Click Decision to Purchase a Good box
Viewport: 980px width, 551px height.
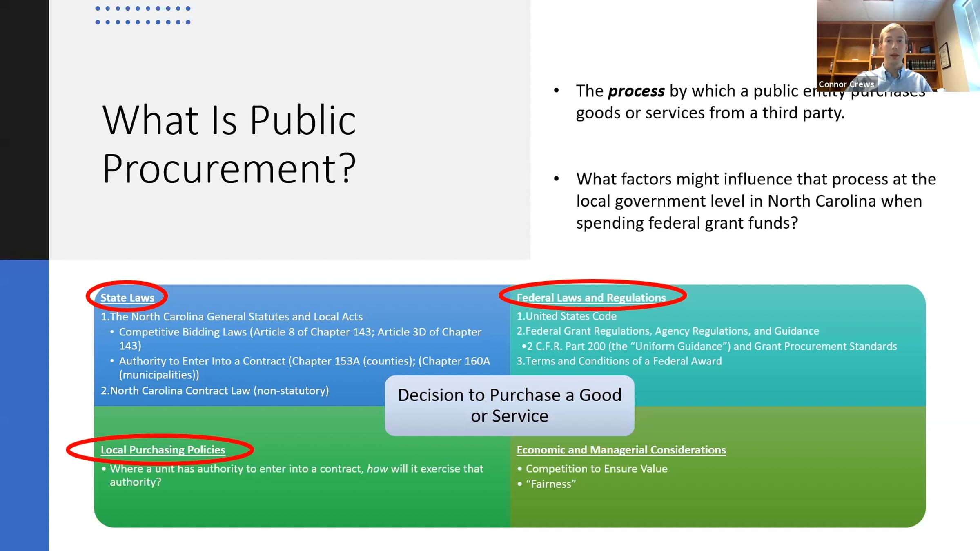(509, 405)
